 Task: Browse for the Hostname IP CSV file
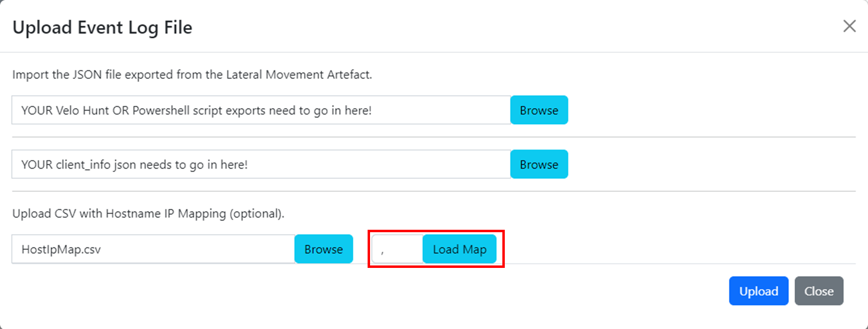323,249
